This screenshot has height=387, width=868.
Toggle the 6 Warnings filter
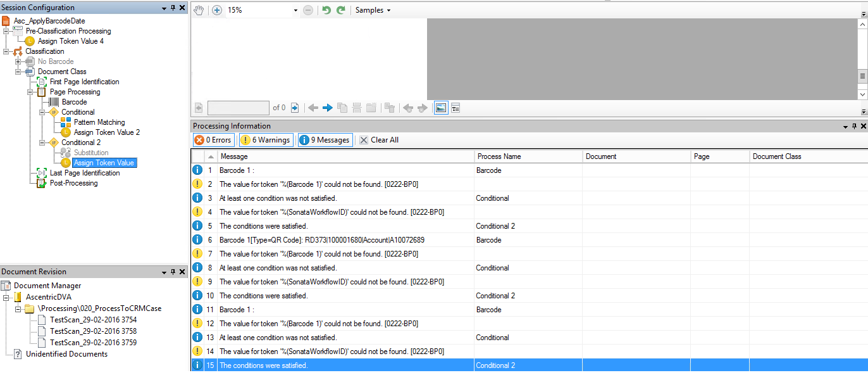pyautogui.click(x=265, y=140)
